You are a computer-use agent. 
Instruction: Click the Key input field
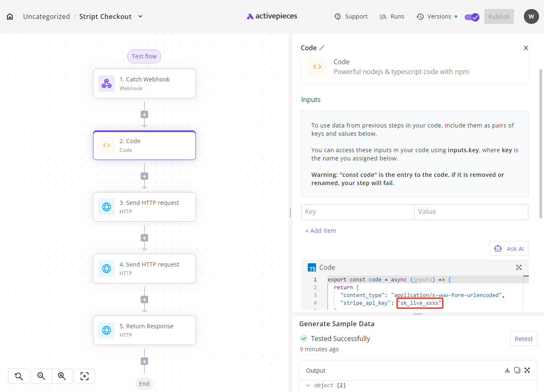click(x=358, y=212)
